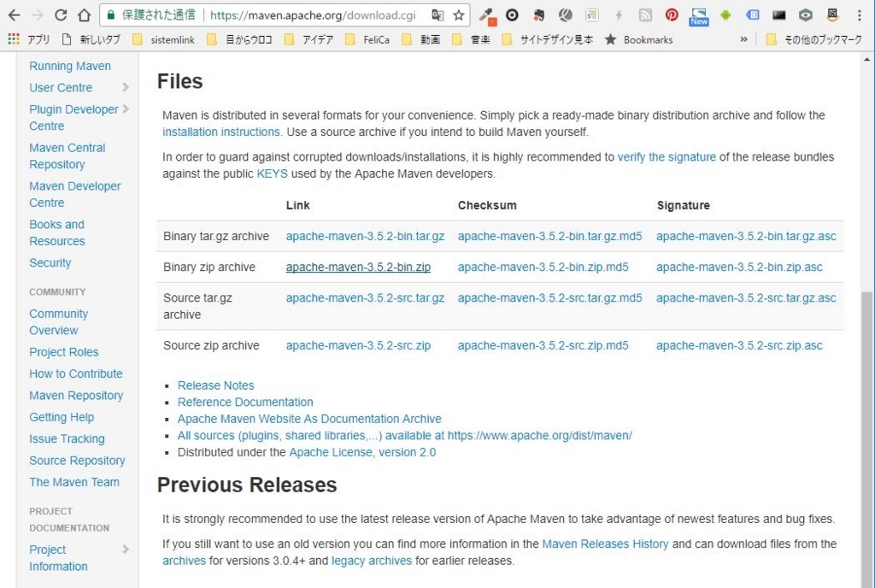The image size is (875, 588).
Task: Click the blue tag extension icon
Action: (x=752, y=15)
